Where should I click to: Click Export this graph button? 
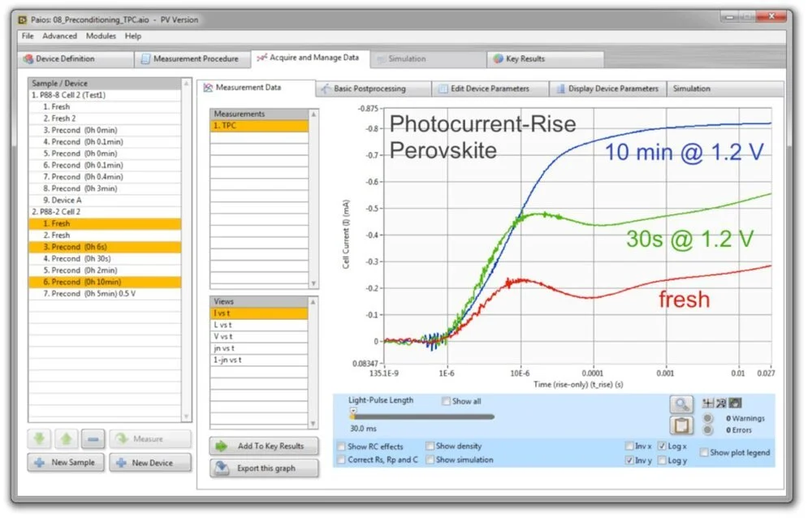click(x=264, y=468)
